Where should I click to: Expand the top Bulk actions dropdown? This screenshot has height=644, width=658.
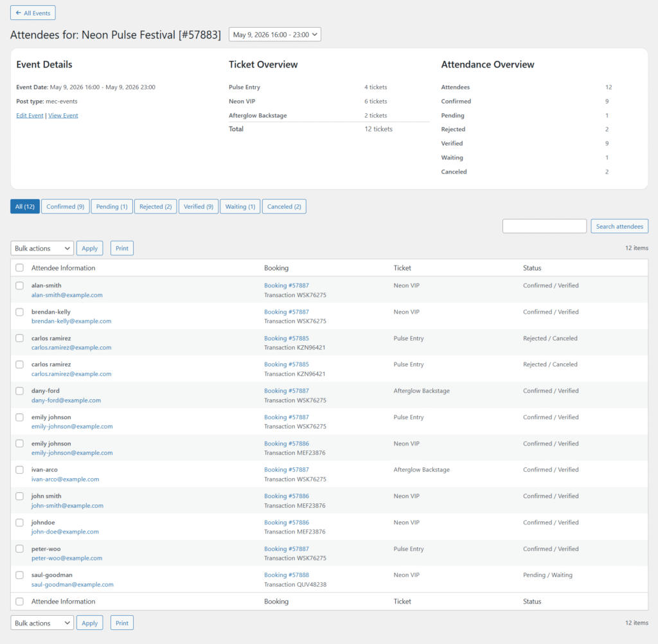[42, 248]
